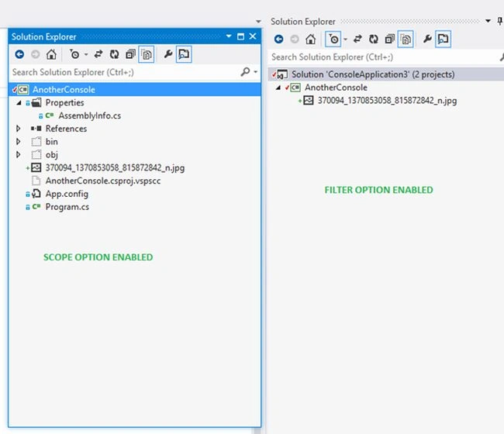Screen dimensions: 504x434
Task: Select References item in left tree
Action: tap(66, 129)
